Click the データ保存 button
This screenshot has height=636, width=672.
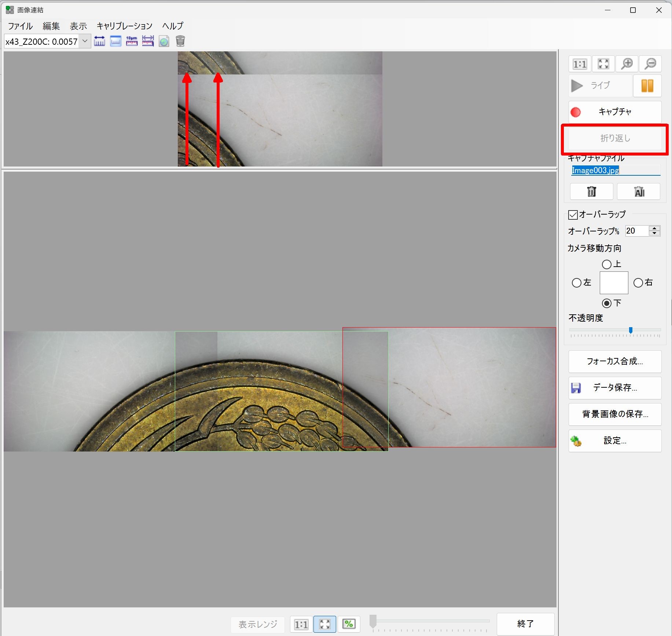(615, 388)
